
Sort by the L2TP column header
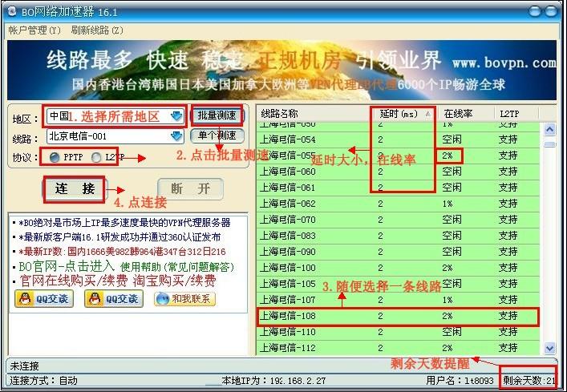tap(516, 114)
